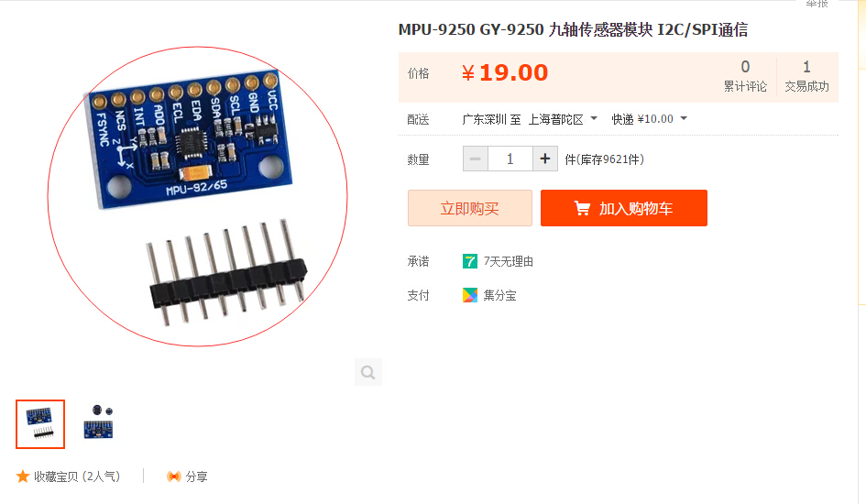Image resolution: width=866 pixels, height=504 pixels.
Task: Expand the 上海普陀区 delivery destination dropdown
Action: tap(563, 119)
